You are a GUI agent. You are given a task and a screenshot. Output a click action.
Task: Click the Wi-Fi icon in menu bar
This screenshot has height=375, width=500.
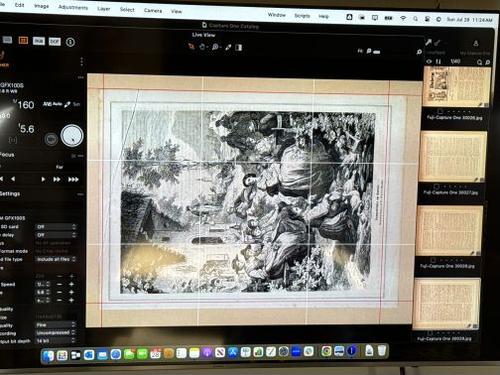tap(403, 18)
